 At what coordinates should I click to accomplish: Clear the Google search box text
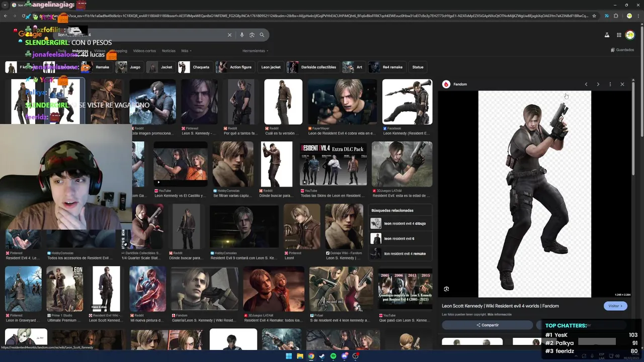click(229, 35)
